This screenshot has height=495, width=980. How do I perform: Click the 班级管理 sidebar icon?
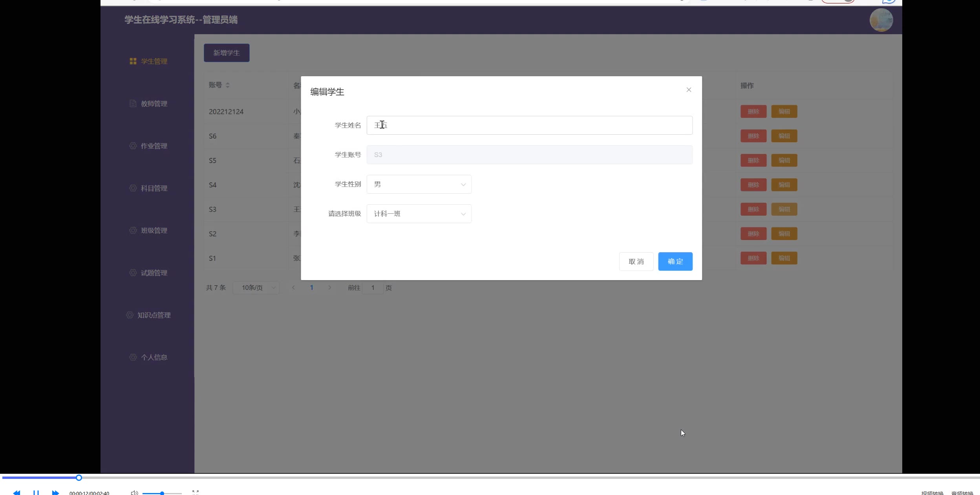click(x=133, y=230)
